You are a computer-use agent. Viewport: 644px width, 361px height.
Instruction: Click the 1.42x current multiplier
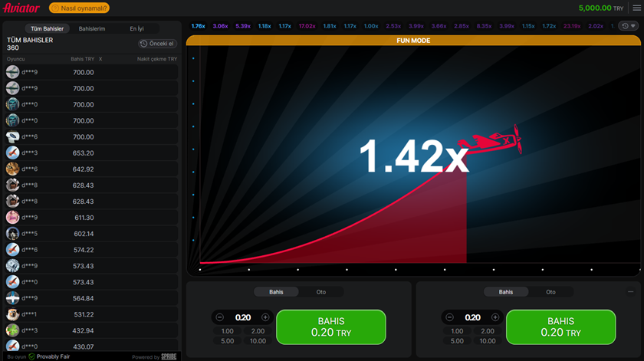click(x=413, y=156)
